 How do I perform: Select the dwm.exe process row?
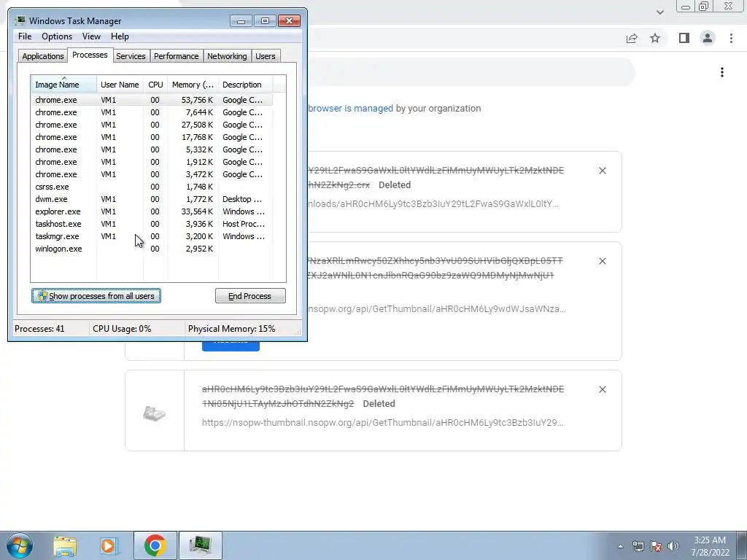pyautogui.click(x=152, y=199)
